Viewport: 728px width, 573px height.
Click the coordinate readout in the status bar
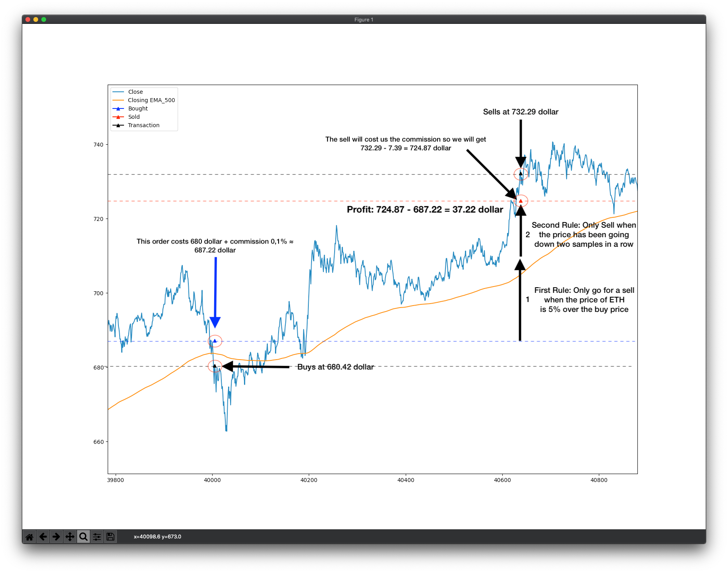[157, 536]
